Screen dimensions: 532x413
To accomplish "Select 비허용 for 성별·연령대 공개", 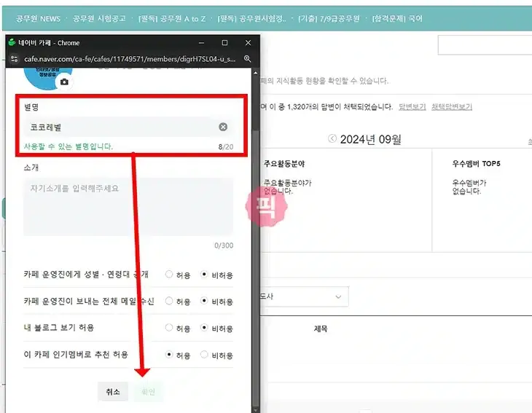I will (x=204, y=274).
